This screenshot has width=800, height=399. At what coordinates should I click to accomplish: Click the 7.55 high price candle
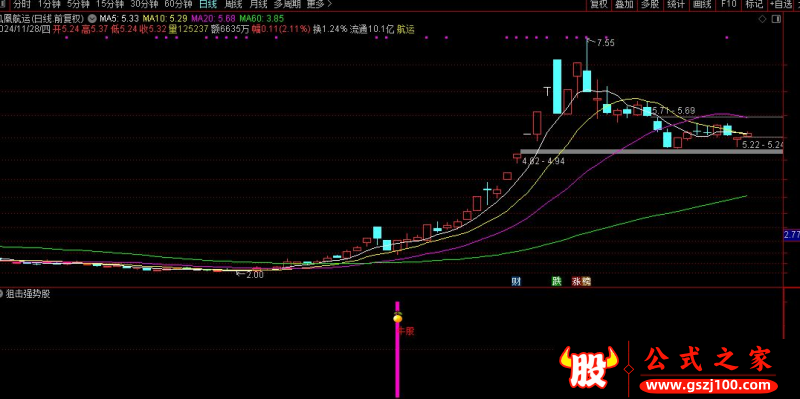click(587, 65)
